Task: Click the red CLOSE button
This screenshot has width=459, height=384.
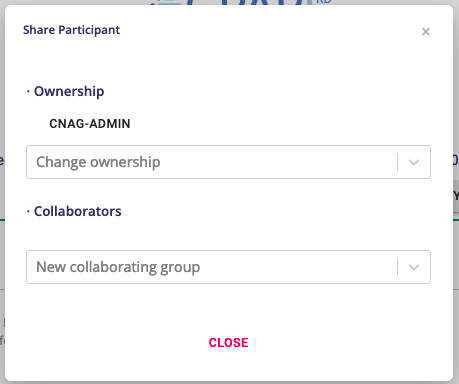Action: click(x=228, y=343)
